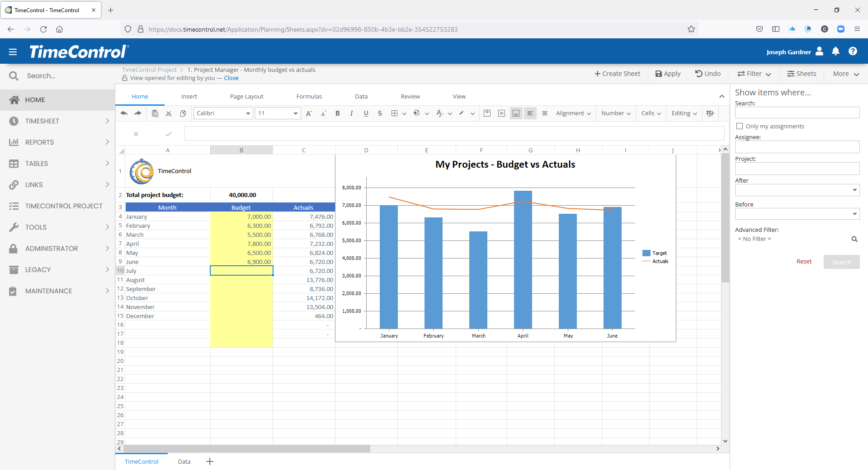Screen dimensions: 868x470
Task: Toggle vertical align bottom
Action: tap(516, 113)
